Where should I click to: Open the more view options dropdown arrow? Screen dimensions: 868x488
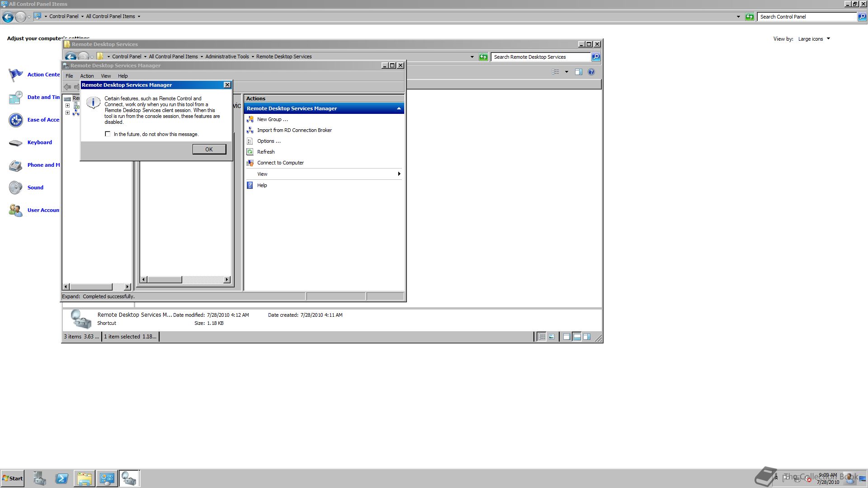(566, 72)
